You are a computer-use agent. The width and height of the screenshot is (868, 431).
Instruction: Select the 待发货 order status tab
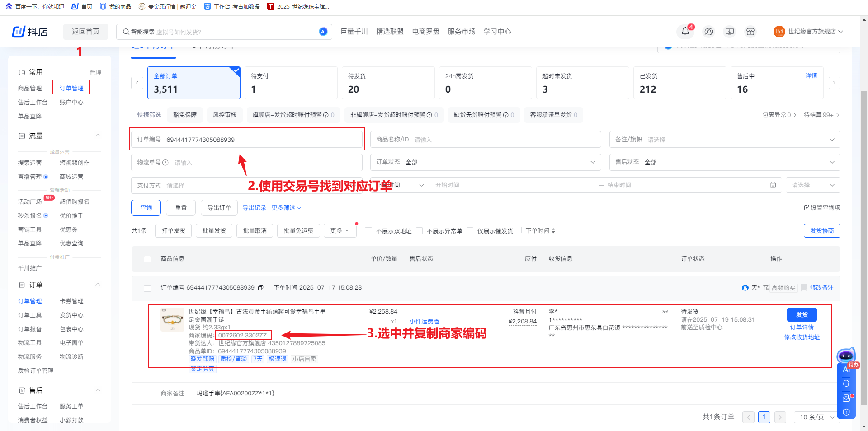(388, 83)
